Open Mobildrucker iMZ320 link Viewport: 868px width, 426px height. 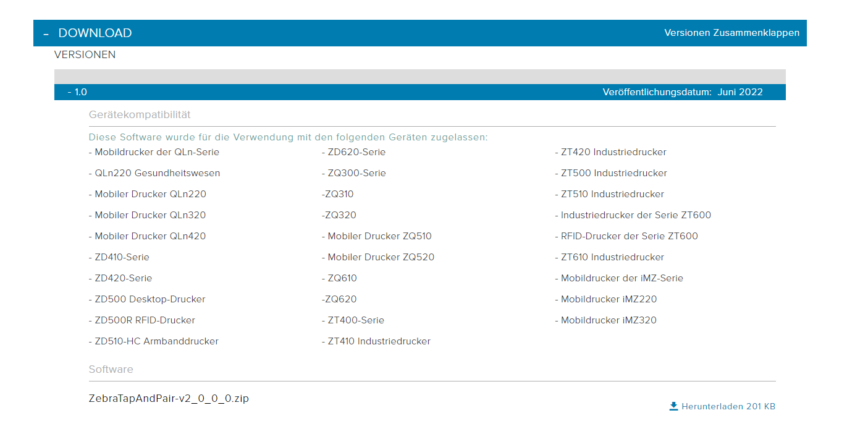pyautogui.click(x=606, y=320)
